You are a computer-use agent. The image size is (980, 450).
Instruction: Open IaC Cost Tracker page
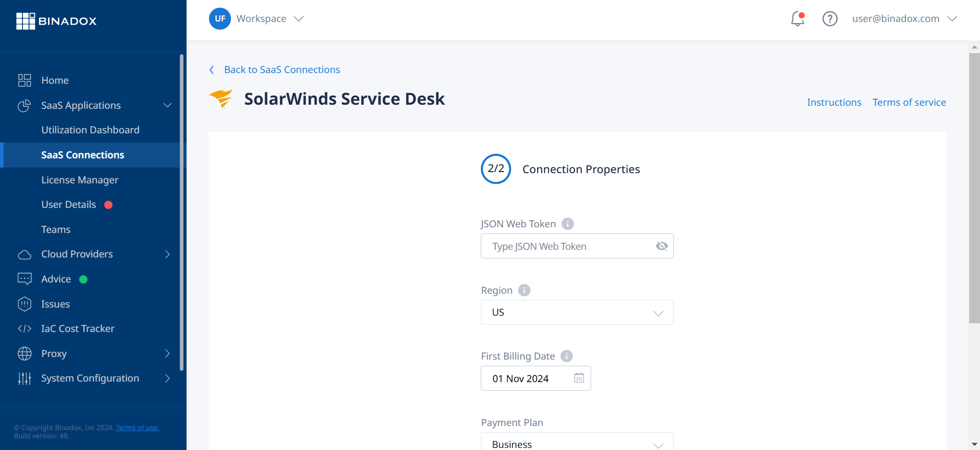click(78, 328)
